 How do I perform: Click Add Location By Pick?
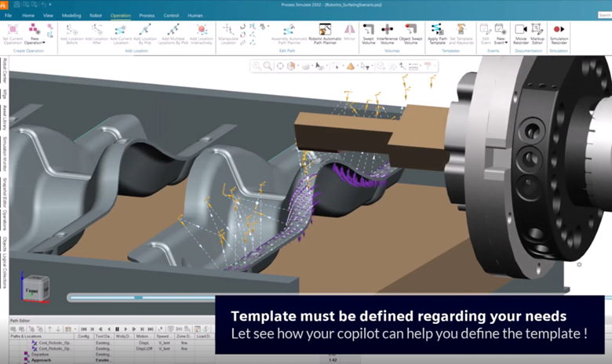click(x=144, y=33)
